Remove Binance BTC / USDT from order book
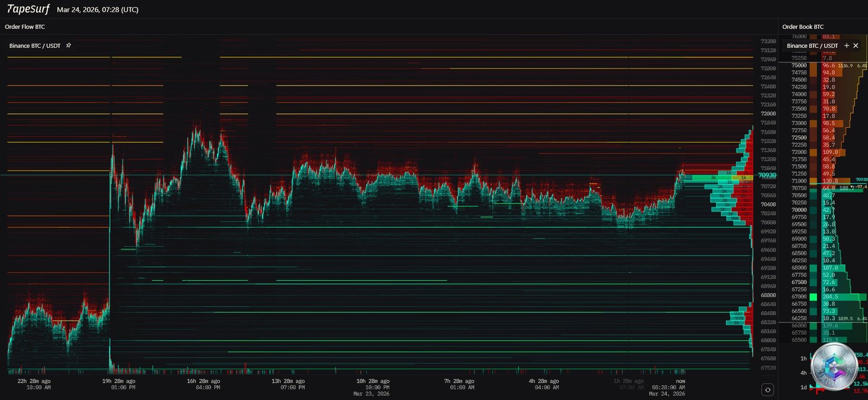This screenshot has width=868, height=400. [x=856, y=46]
